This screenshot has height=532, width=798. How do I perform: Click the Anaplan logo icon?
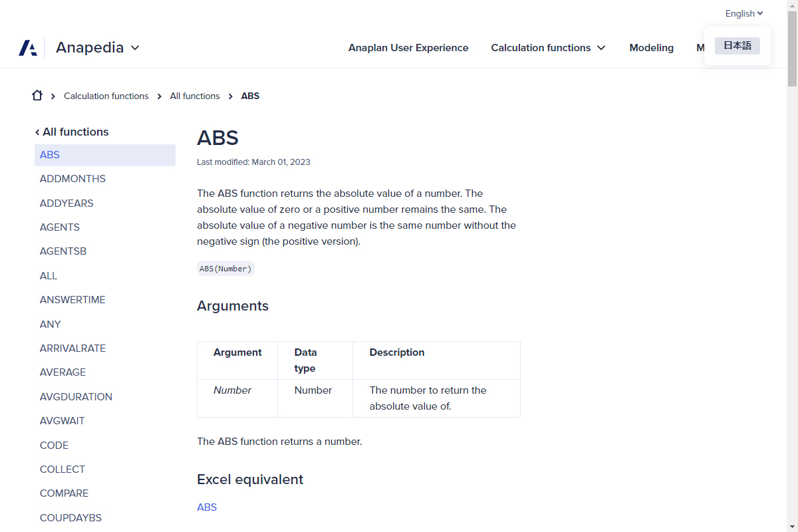pyautogui.click(x=28, y=48)
